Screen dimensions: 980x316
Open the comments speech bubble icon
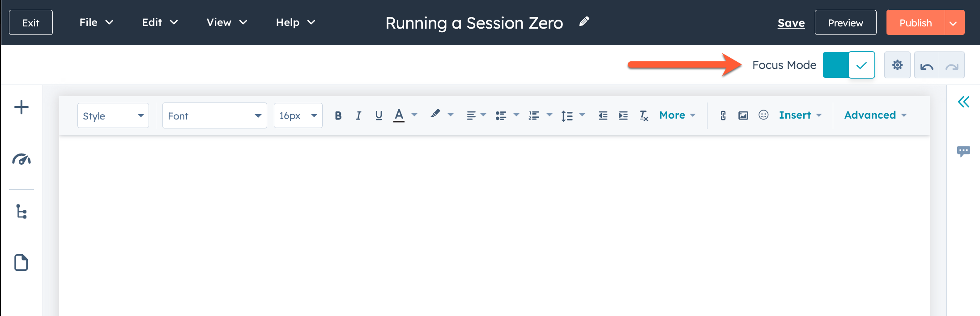tap(963, 151)
